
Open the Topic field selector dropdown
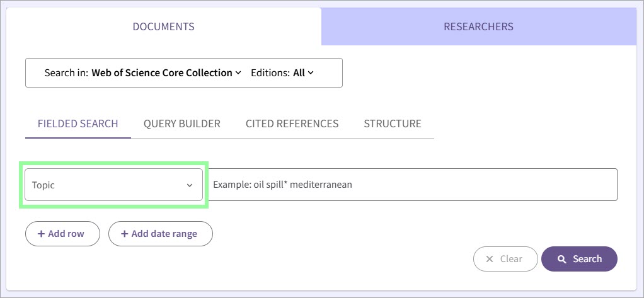point(114,185)
